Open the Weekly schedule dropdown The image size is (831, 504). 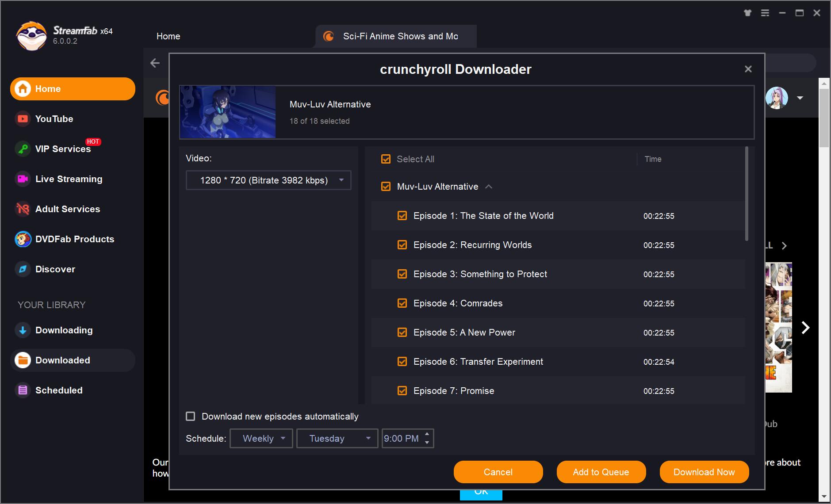pyautogui.click(x=261, y=439)
